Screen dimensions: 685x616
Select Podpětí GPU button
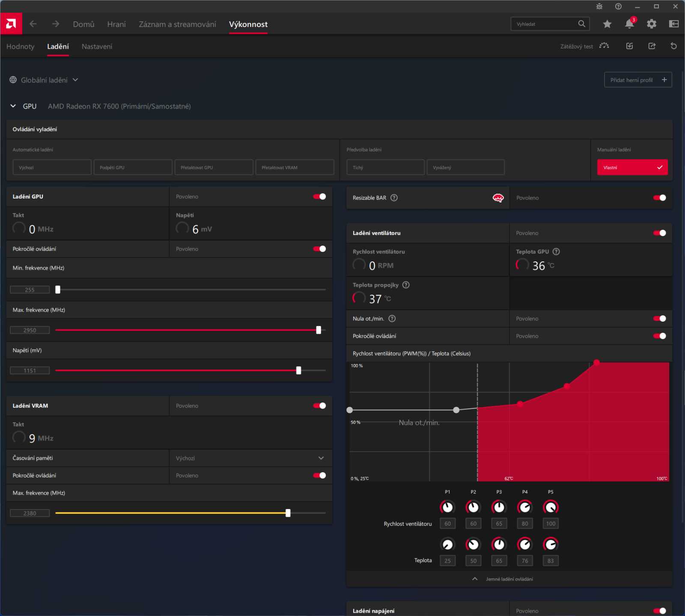tap(133, 167)
